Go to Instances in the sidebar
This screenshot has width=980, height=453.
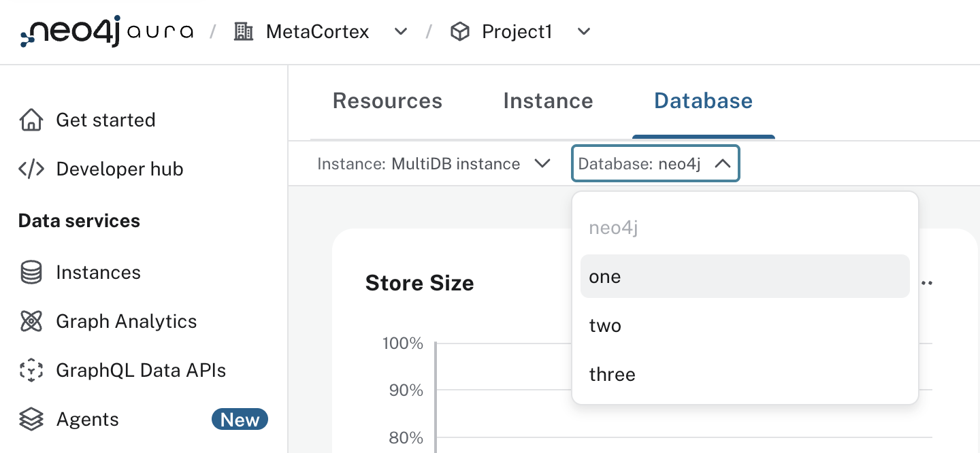click(x=98, y=272)
